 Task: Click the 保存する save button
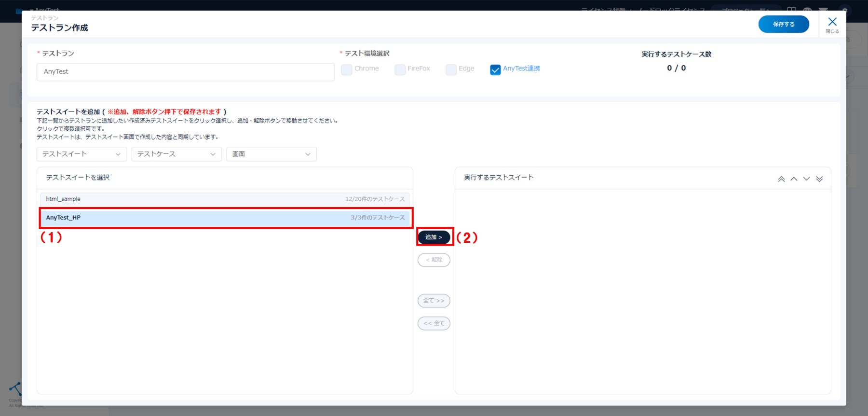(x=784, y=24)
